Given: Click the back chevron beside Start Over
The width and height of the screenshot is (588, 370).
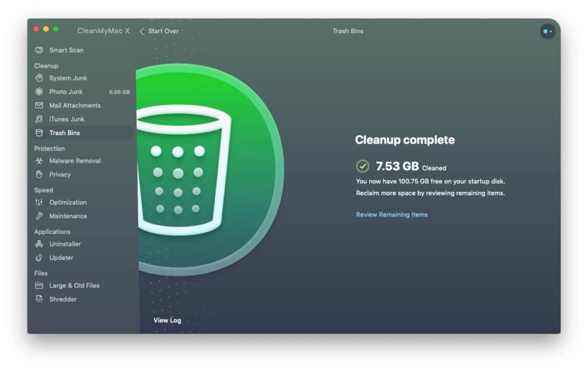Looking at the screenshot, I should [142, 32].
